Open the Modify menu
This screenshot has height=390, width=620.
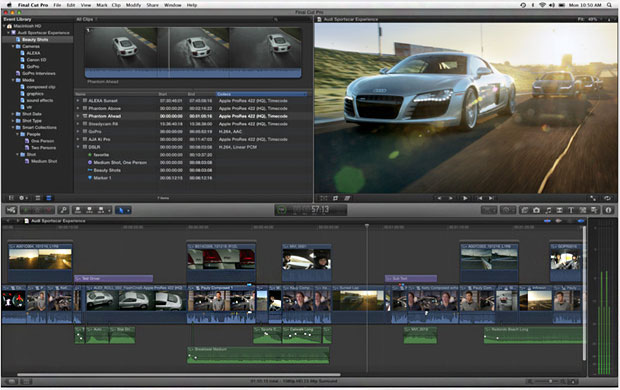coord(133,5)
